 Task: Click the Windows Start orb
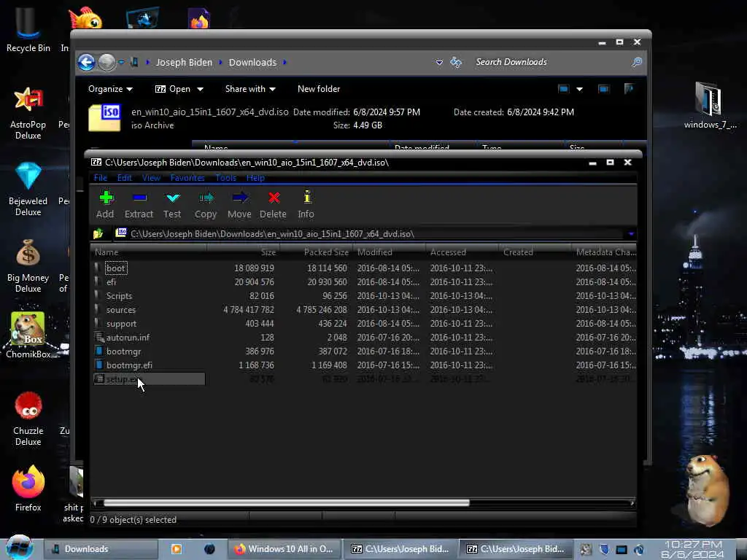click(x=20, y=548)
